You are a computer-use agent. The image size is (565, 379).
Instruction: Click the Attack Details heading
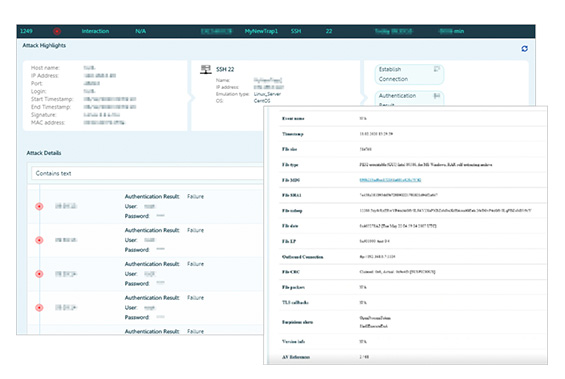point(44,153)
